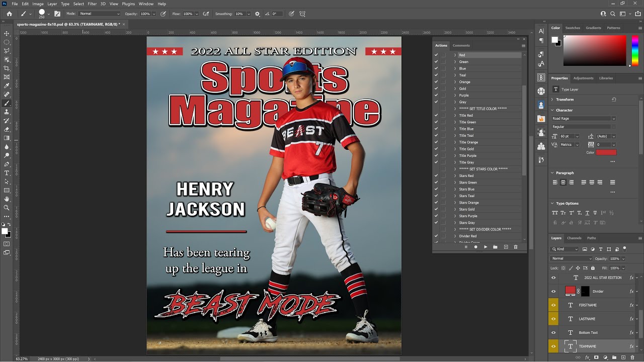
Task: Select the Rectangle shape tool
Action: coord(7,190)
